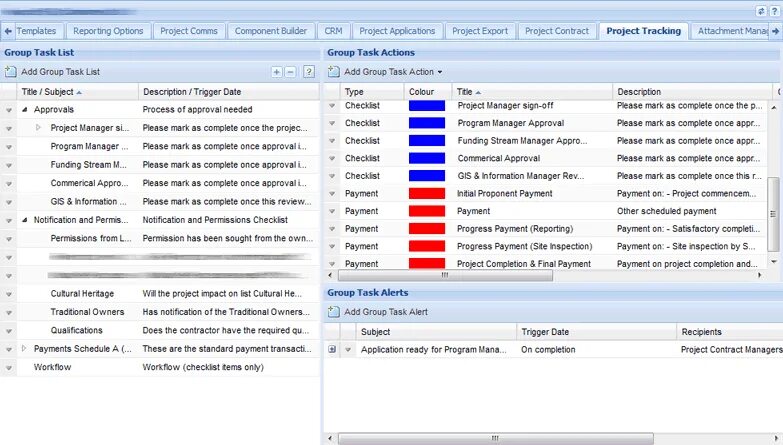783x445 pixels.
Task: Collapse the Approvals tree group
Action: 24,109
